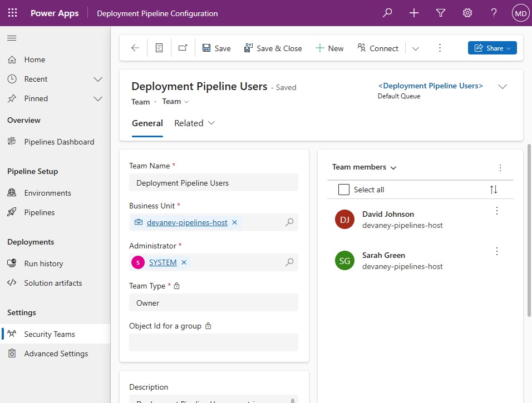The width and height of the screenshot is (532, 403).
Task: Open the advanced find filter icon
Action: (440, 13)
